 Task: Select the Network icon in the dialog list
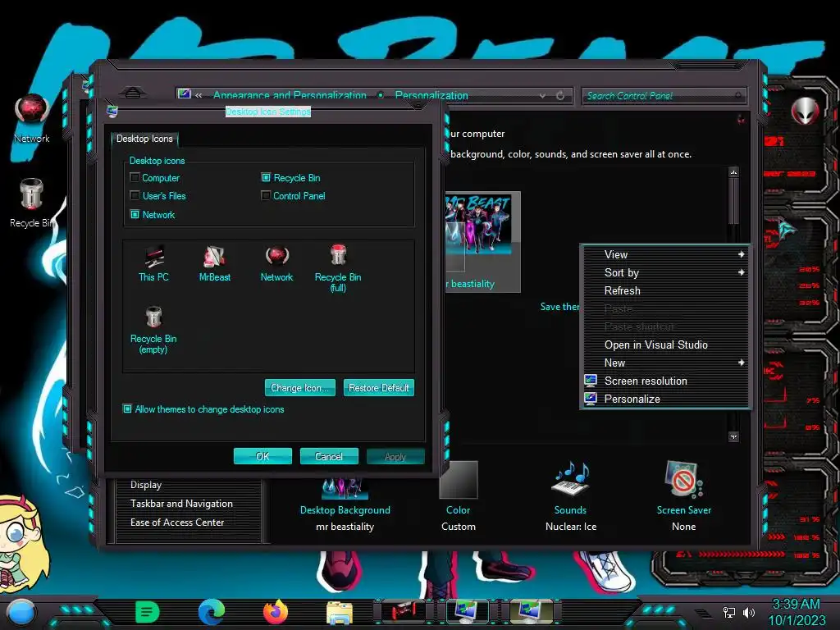[276, 264]
